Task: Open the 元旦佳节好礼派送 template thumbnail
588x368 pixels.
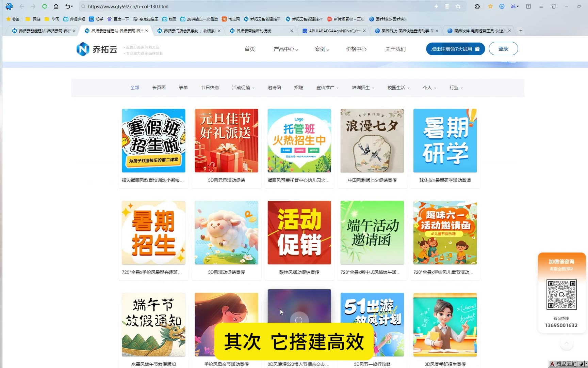Action: coord(226,140)
